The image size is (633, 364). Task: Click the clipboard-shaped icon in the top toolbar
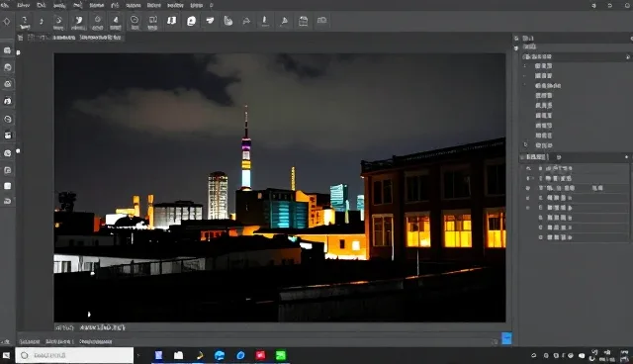[304, 21]
